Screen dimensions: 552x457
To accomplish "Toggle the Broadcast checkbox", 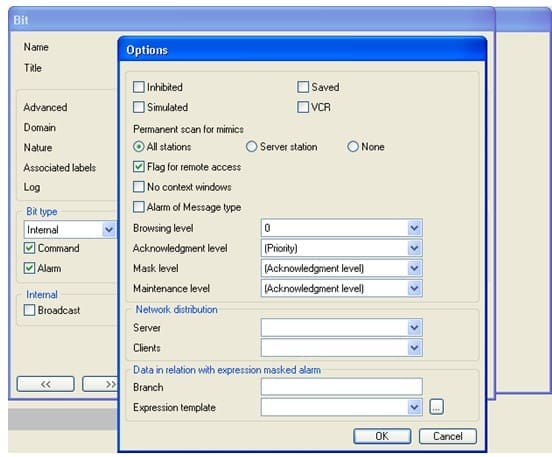I will 29,310.
